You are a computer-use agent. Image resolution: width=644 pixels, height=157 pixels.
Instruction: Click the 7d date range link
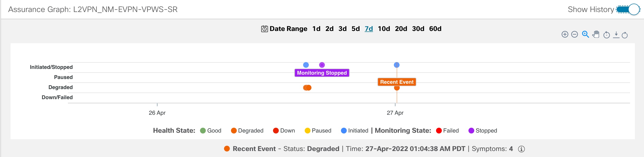point(369,29)
